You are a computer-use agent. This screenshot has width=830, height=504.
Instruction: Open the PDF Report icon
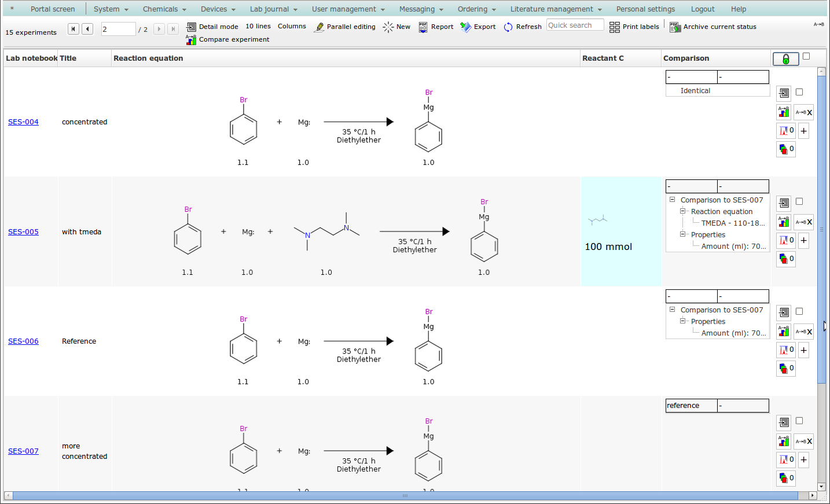tap(423, 27)
